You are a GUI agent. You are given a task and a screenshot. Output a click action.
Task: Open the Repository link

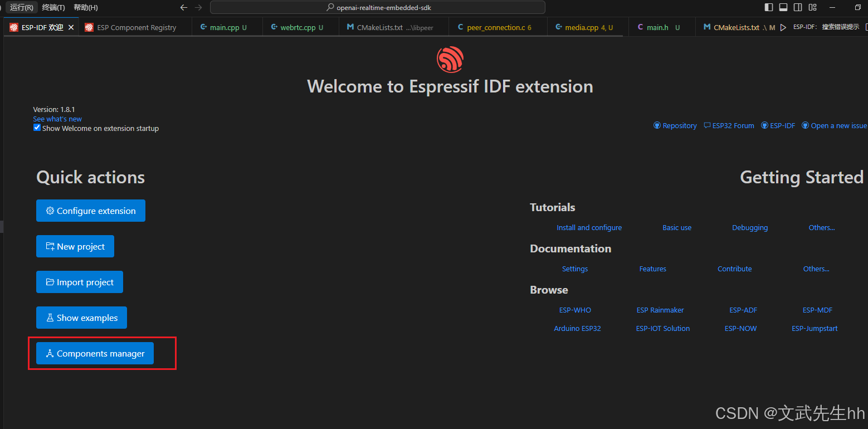(x=675, y=126)
